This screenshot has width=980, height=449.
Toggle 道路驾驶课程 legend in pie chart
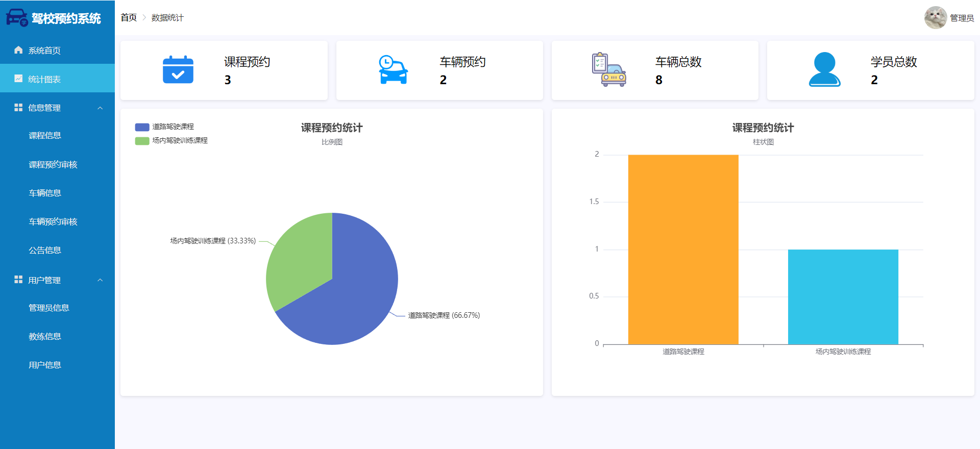(164, 127)
